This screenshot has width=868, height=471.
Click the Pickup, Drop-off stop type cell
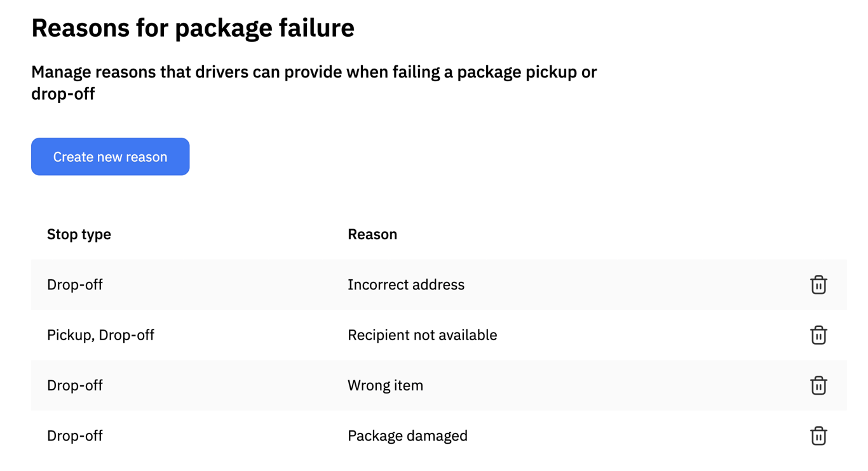(x=100, y=335)
